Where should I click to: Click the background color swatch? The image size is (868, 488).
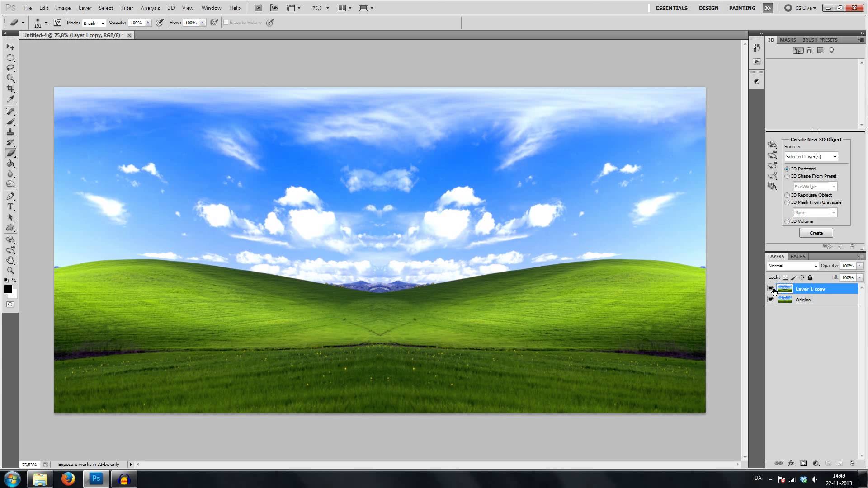pyautogui.click(x=14, y=295)
